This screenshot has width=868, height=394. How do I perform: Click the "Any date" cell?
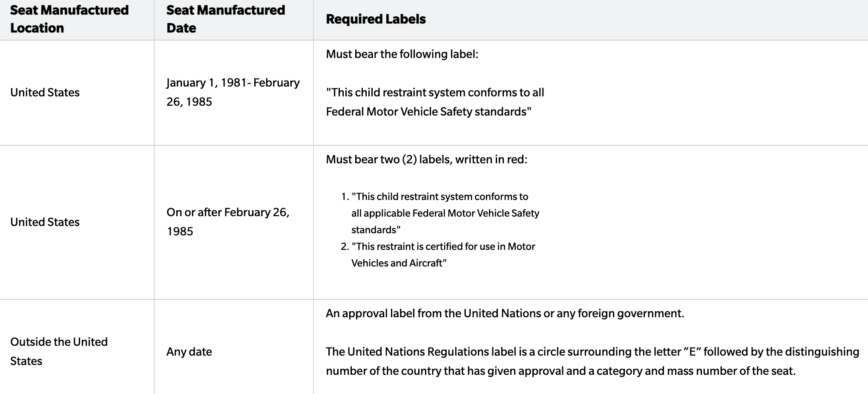[189, 352]
